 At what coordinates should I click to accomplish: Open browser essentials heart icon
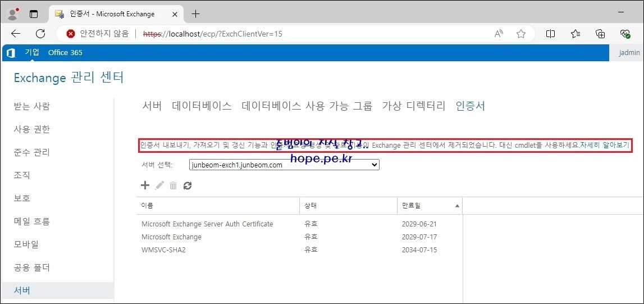click(625, 34)
